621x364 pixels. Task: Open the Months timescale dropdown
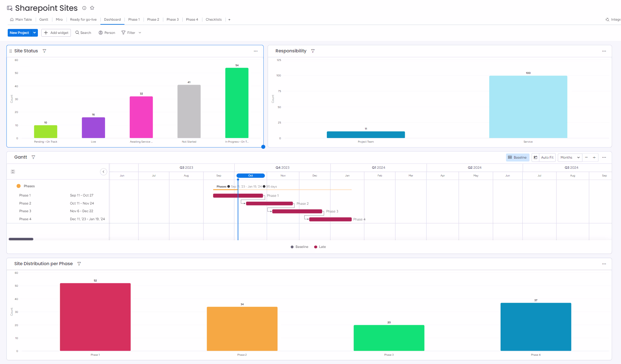point(570,157)
